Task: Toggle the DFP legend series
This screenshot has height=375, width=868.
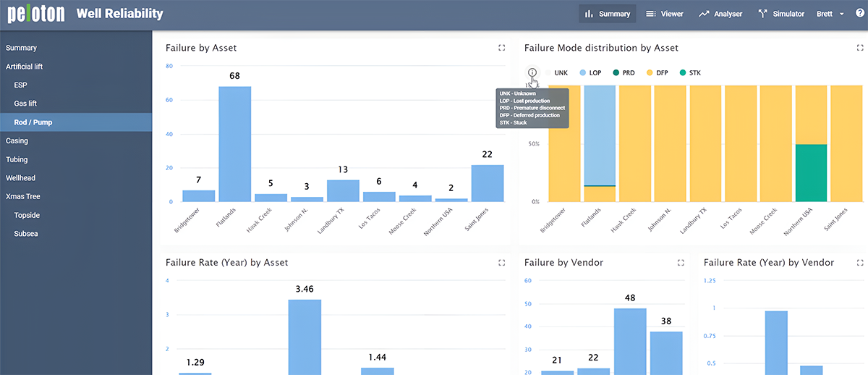Action: pos(657,73)
